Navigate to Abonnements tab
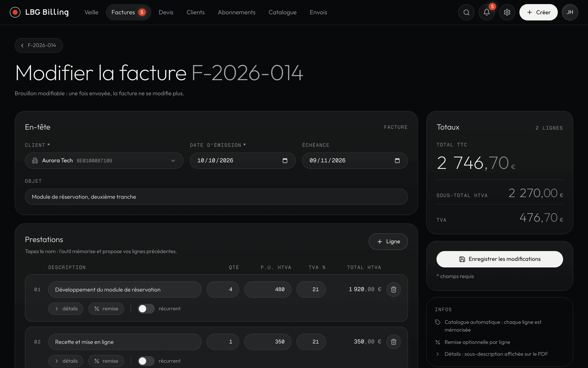The image size is (588, 368). coord(237,12)
